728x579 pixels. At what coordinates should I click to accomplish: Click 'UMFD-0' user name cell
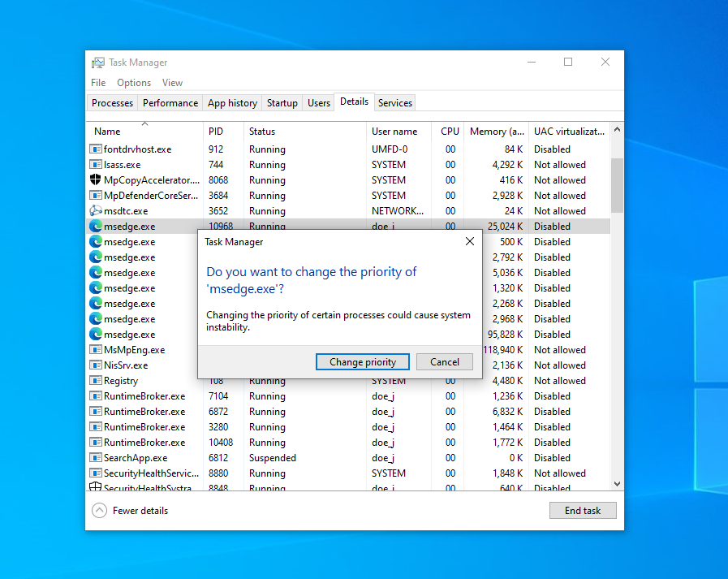(x=390, y=149)
